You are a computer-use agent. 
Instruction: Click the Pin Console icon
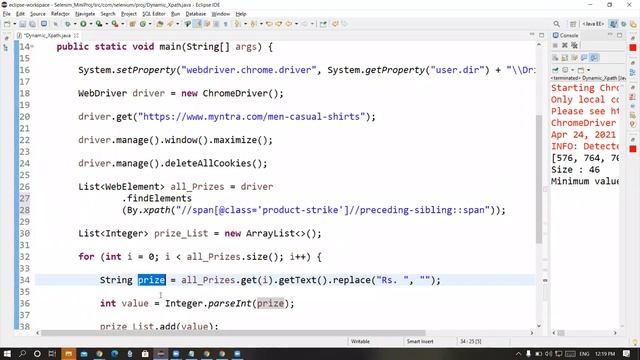point(555,70)
